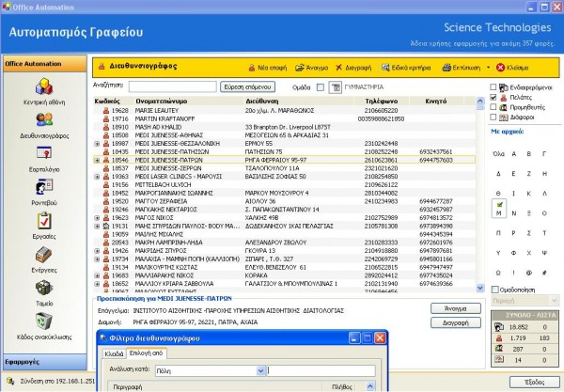Click Διαγραφή in yellow toolbar
The image size is (564, 392).
[x=353, y=68]
